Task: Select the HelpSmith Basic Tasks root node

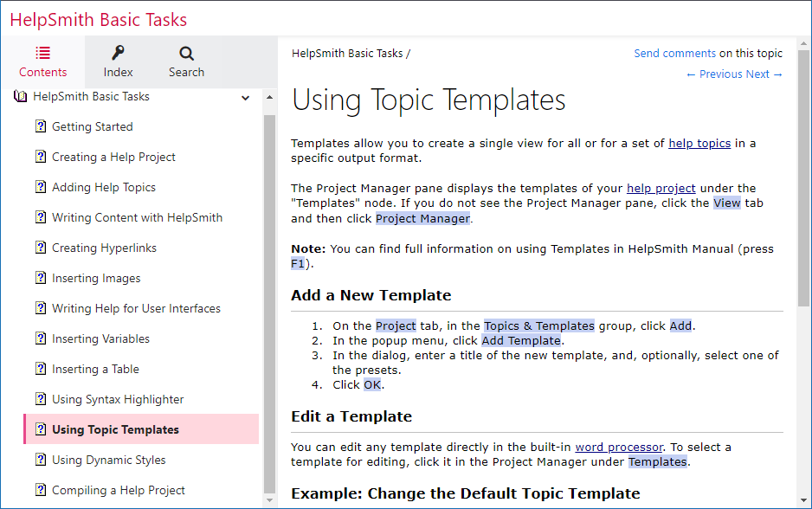Action: (x=91, y=96)
